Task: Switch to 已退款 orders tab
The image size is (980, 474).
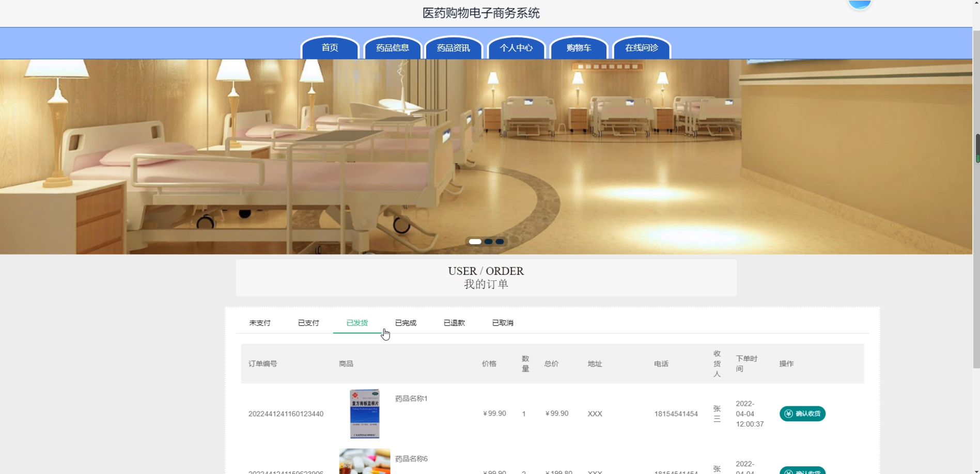Action: point(454,323)
